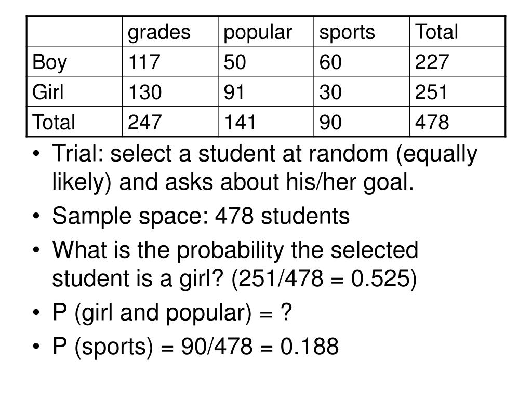532x399 pixels.
Task: Select the Boy row label
Action: [x=49, y=62]
